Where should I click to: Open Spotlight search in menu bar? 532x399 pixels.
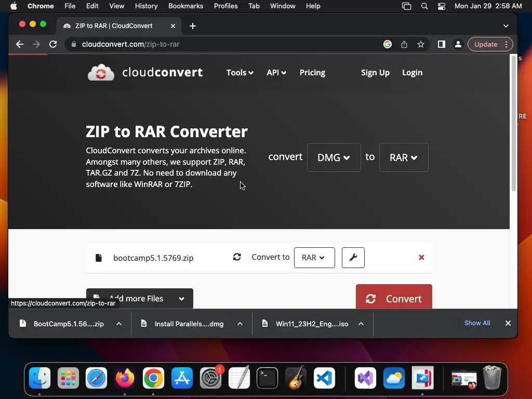click(x=424, y=6)
